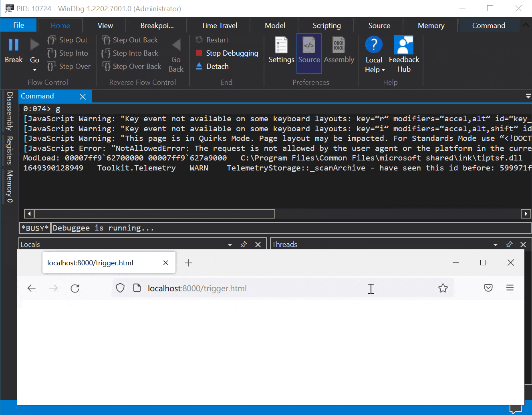Click the browser address bar URL
Viewport: 532px width, 415px height.
pyautogui.click(x=197, y=289)
